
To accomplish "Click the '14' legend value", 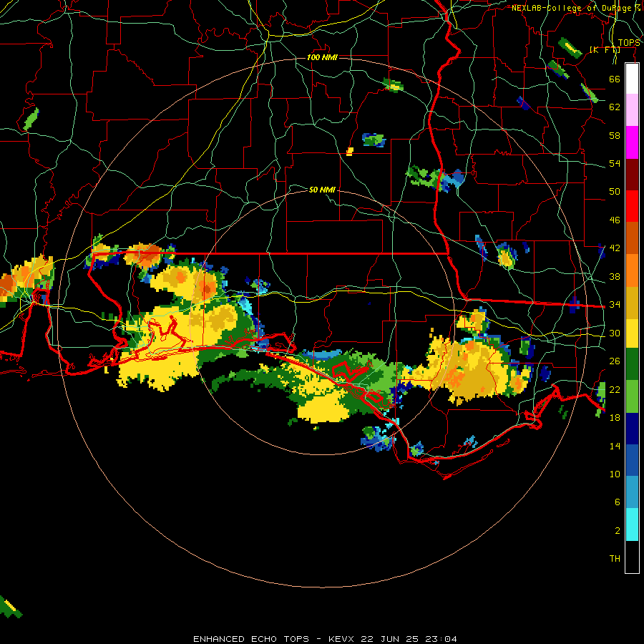I will (x=615, y=446).
